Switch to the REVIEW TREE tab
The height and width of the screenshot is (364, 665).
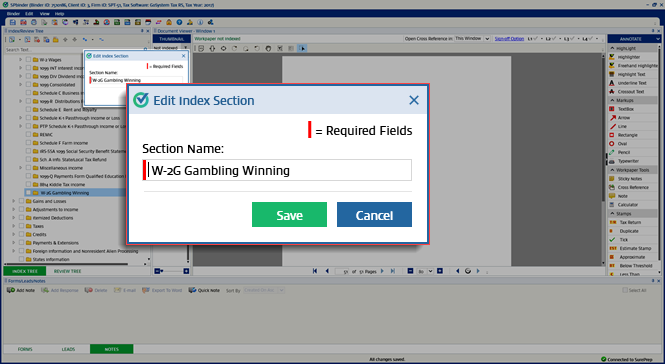[67, 271]
